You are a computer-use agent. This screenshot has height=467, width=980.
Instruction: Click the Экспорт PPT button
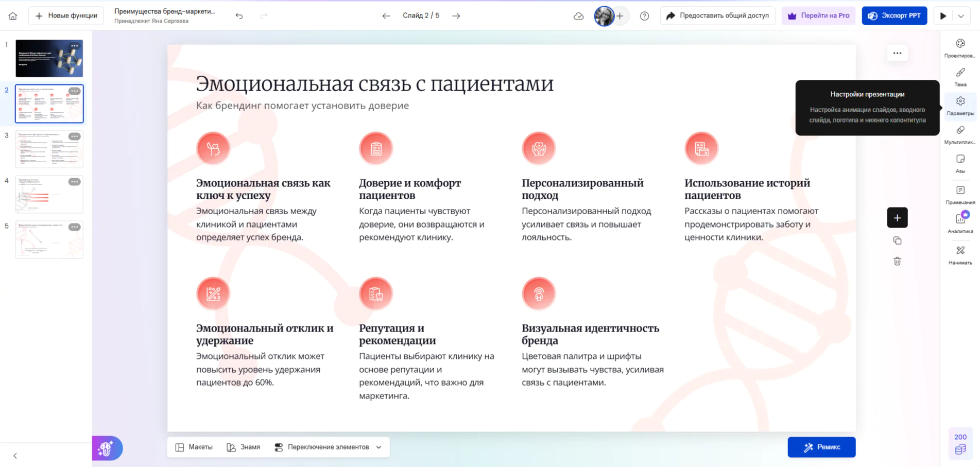[894, 16]
